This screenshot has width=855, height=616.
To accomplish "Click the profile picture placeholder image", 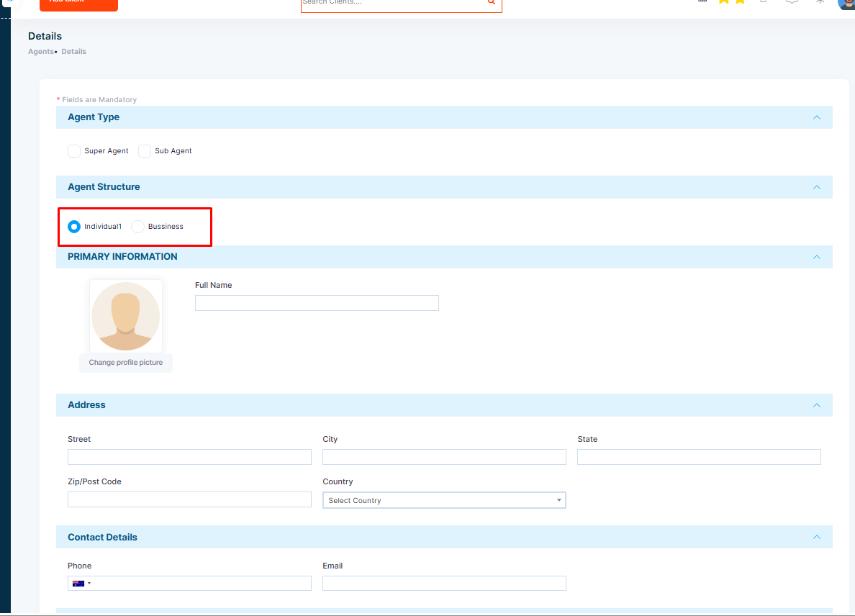I will (125, 316).
